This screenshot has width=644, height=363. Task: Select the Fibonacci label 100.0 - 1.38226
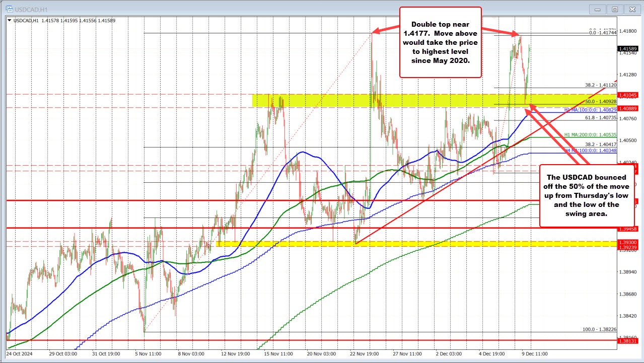point(599,329)
